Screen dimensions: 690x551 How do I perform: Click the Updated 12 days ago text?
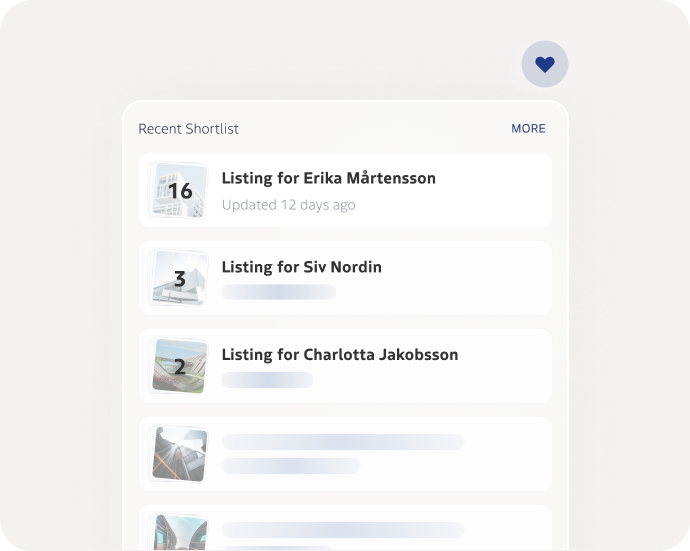coord(288,205)
